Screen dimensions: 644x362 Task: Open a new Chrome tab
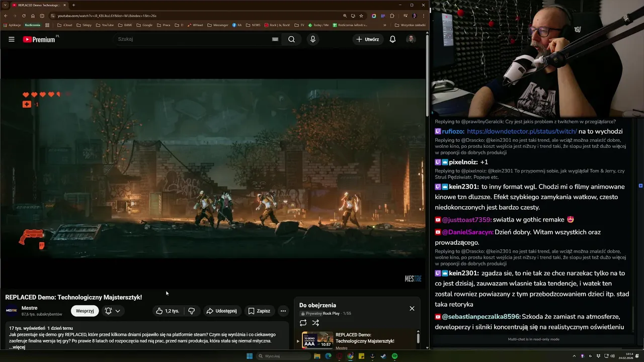click(x=73, y=5)
